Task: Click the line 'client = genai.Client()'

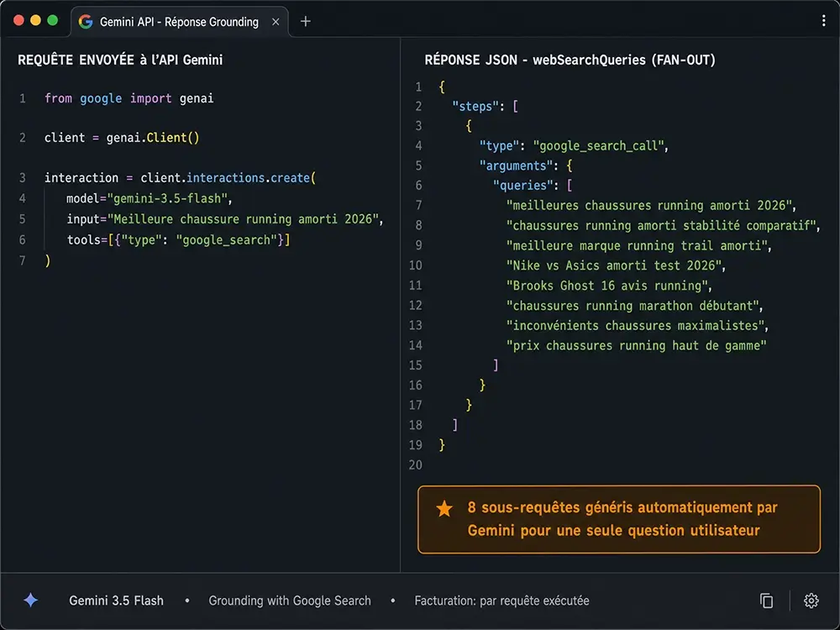Action: click(x=122, y=138)
